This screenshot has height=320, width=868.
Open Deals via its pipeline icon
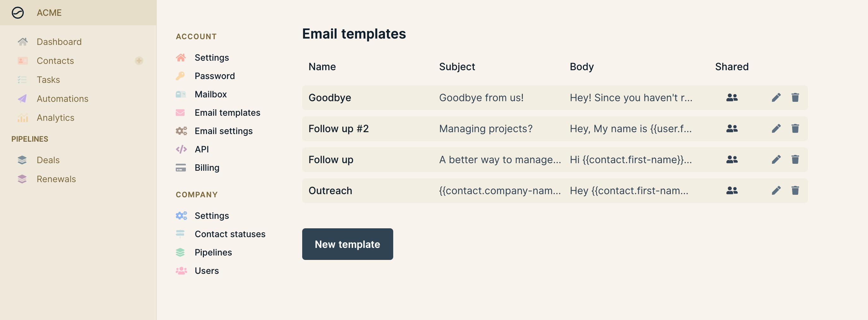[x=22, y=160]
